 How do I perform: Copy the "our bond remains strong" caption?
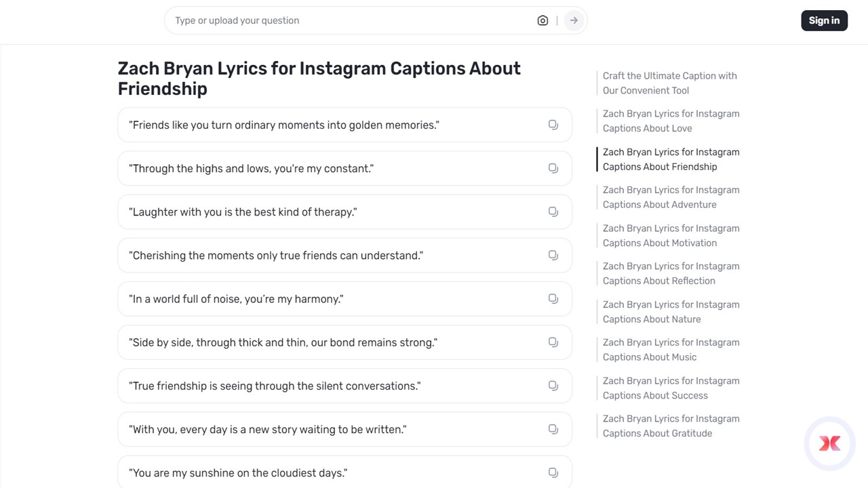pyautogui.click(x=553, y=342)
